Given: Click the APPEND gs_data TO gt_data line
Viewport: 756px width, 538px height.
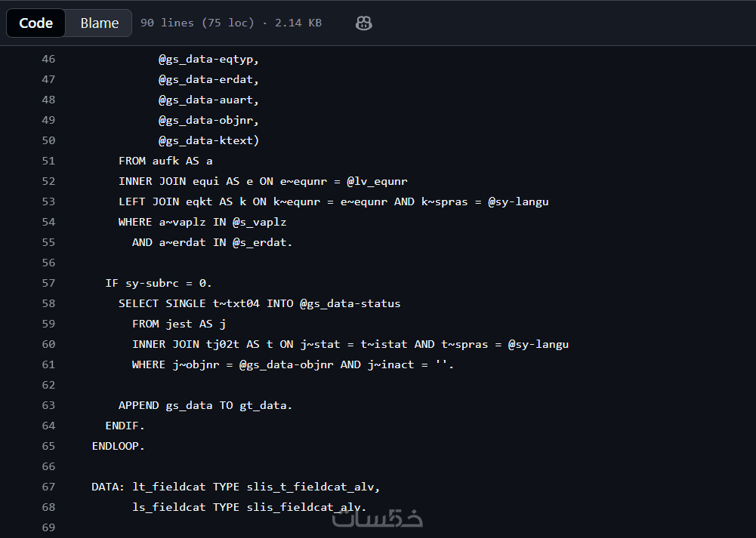Looking at the screenshot, I should [x=205, y=405].
